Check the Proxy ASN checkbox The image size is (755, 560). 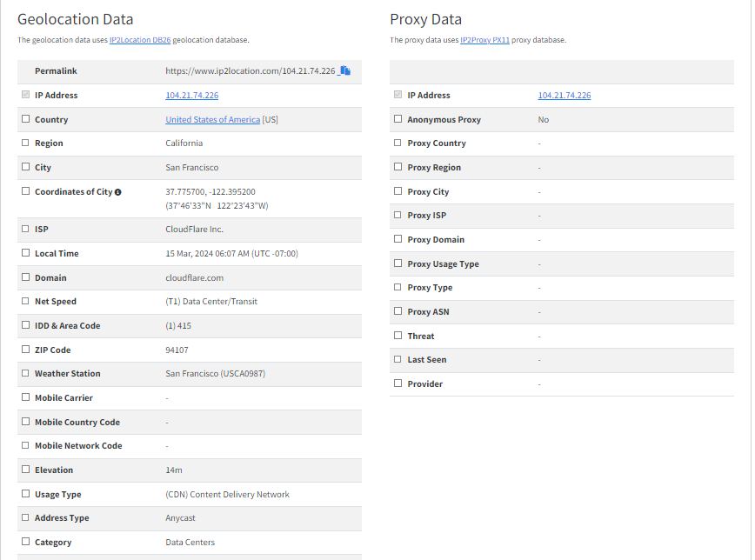[398, 311]
